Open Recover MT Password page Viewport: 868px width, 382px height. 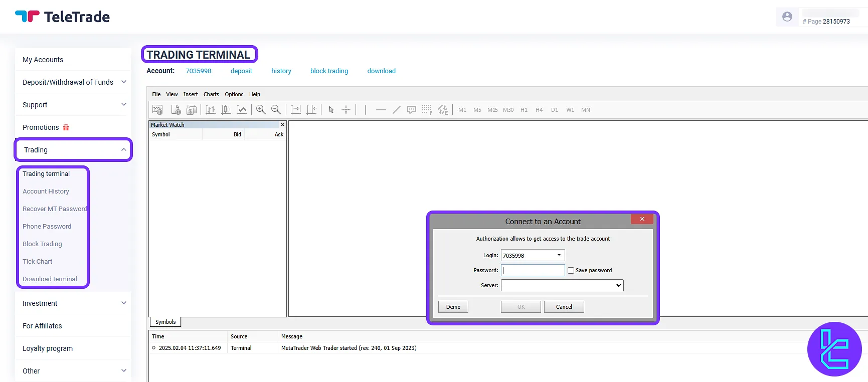tap(55, 209)
